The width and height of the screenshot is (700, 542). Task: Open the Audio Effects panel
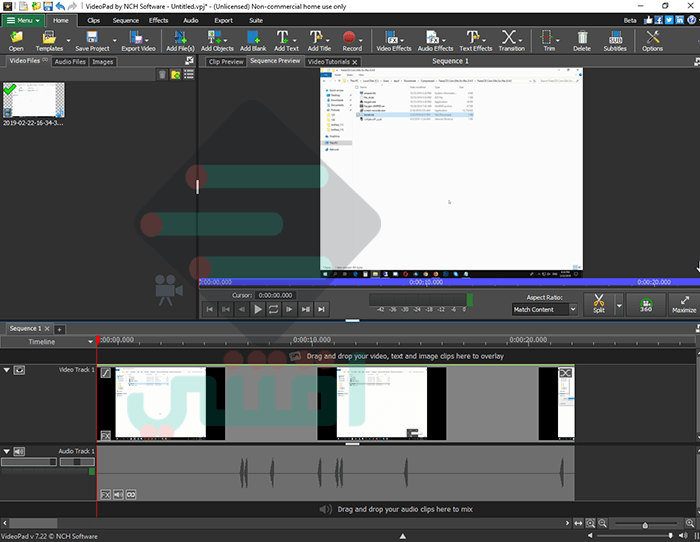(435, 41)
